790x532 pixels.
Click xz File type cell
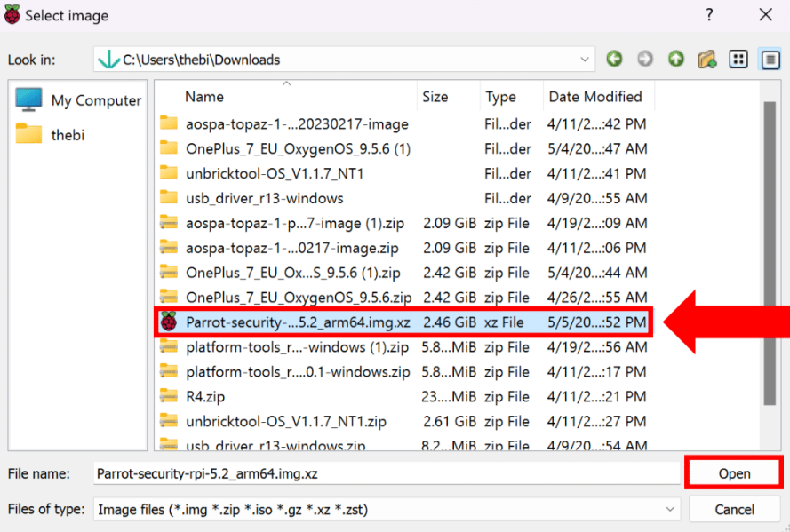(x=504, y=322)
